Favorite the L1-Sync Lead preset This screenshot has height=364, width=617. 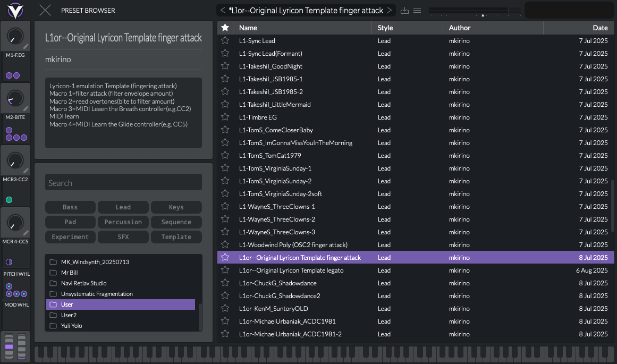[225, 40]
